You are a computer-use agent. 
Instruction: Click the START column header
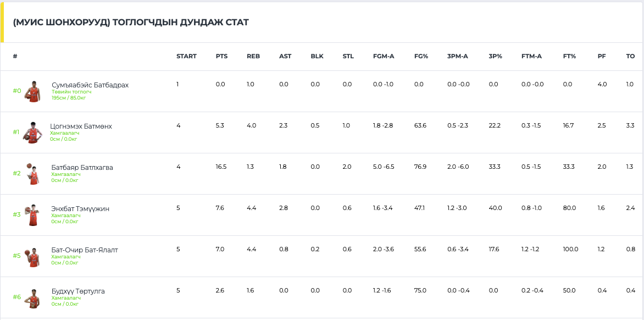pyautogui.click(x=186, y=56)
